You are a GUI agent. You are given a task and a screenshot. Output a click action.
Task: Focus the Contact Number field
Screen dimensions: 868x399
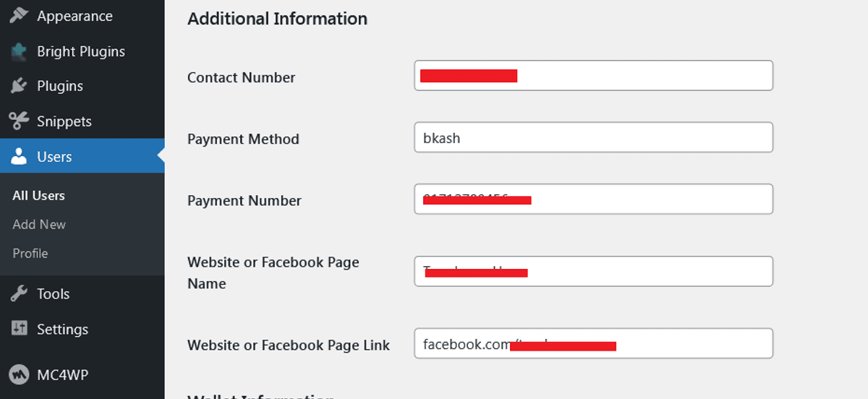tap(594, 76)
